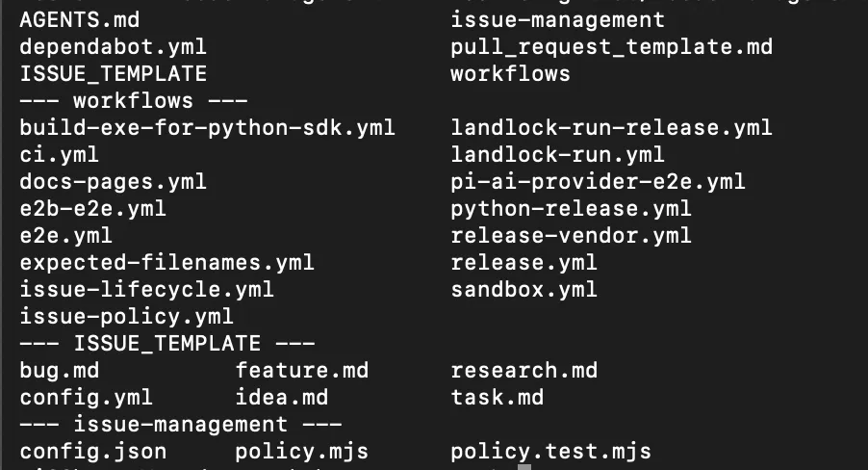Select feature.md filename
This screenshot has height=470, width=868.
pyautogui.click(x=302, y=370)
